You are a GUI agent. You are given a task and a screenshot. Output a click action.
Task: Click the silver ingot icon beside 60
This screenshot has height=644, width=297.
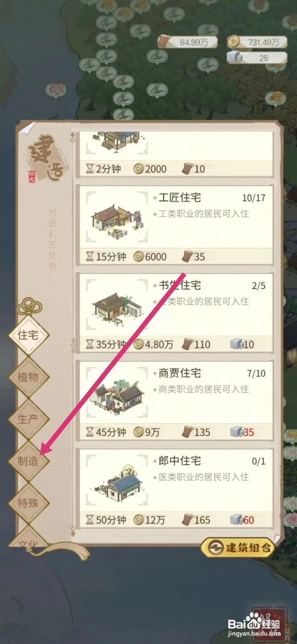click(x=236, y=520)
